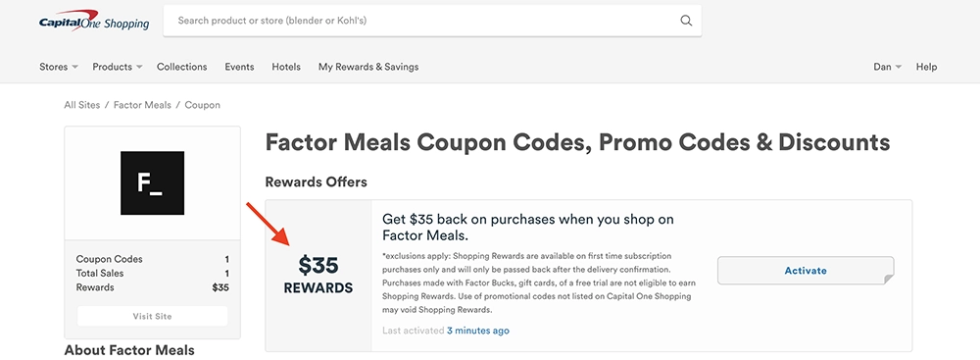Open the Dan account dropdown

[x=888, y=67]
